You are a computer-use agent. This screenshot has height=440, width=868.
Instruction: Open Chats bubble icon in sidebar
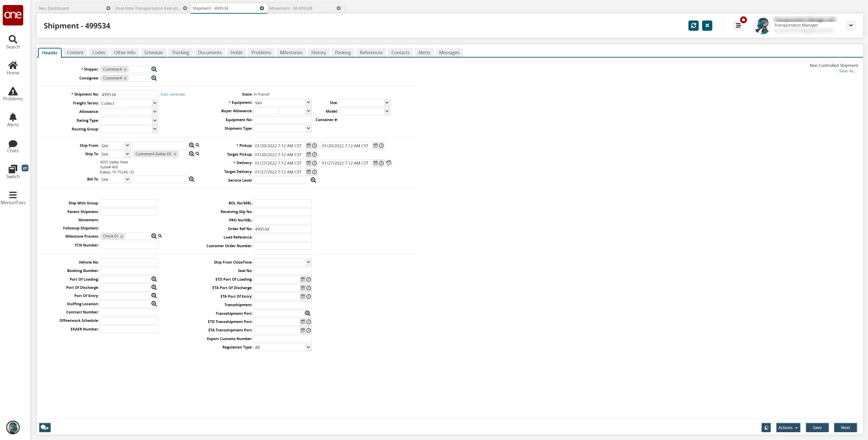(13, 144)
